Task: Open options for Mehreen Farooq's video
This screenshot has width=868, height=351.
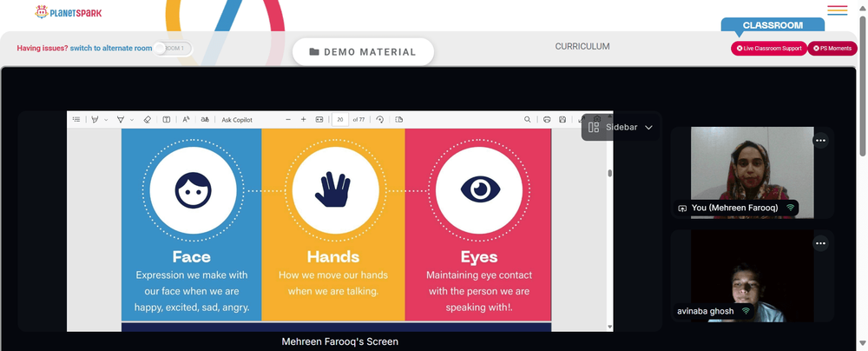Action: click(x=820, y=140)
